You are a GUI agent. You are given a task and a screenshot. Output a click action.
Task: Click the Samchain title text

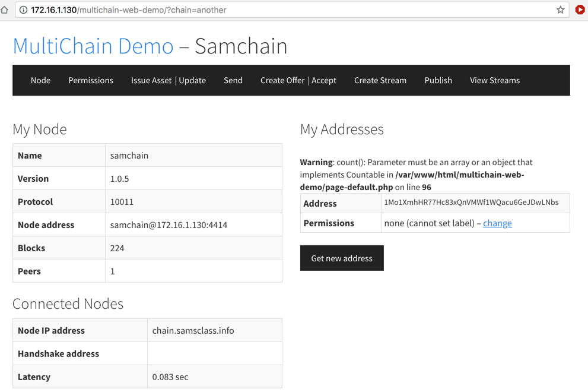241,46
